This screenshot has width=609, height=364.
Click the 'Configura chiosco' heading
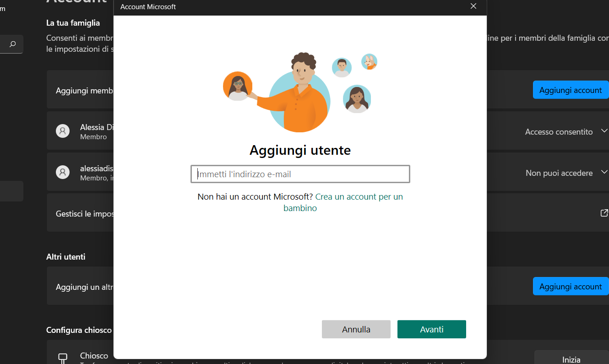tap(79, 330)
